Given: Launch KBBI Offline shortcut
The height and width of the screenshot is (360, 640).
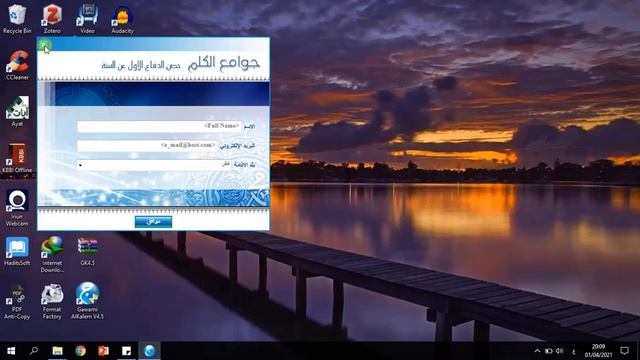Looking at the screenshot, I should point(17,158).
